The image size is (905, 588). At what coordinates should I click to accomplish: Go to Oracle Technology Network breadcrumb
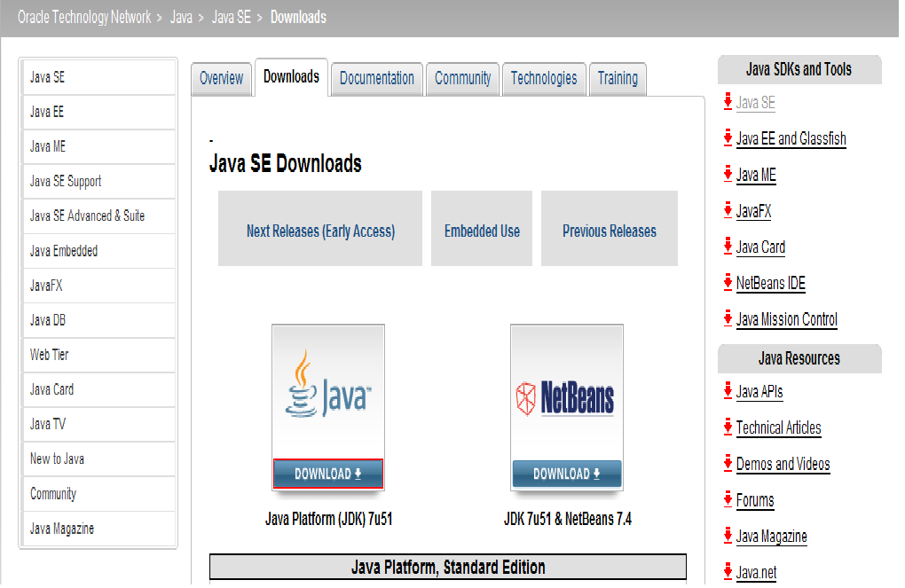coord(84,18)
